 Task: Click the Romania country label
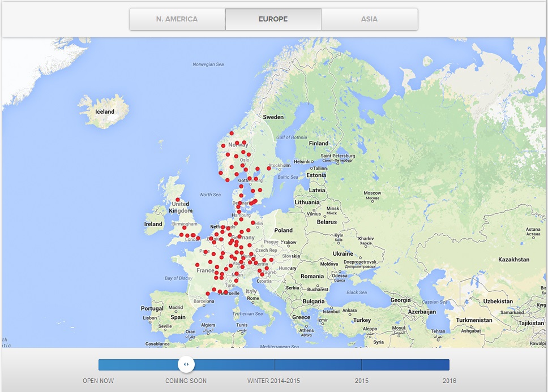[x=312, y=276]
